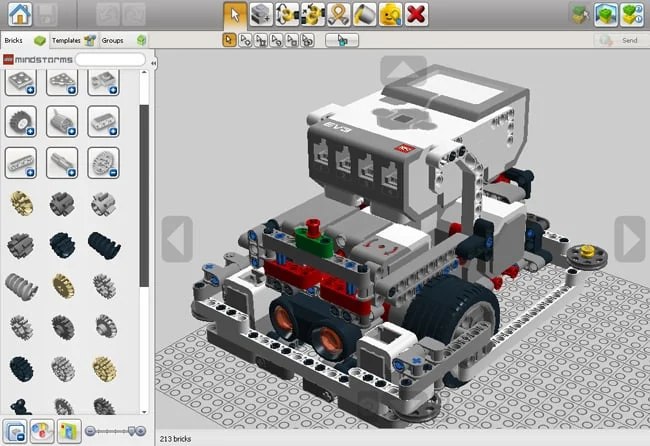Expand the flat plate brick category

(21, 82)
